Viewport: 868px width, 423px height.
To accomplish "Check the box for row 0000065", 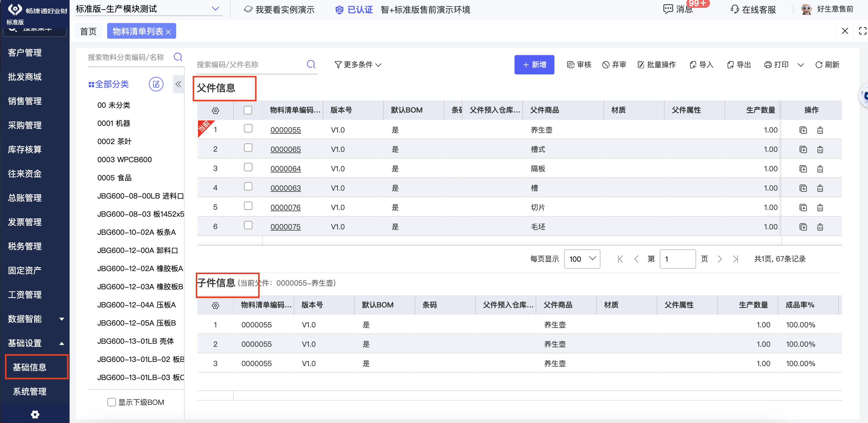I will pyautogui.click(x=248, y=148).
